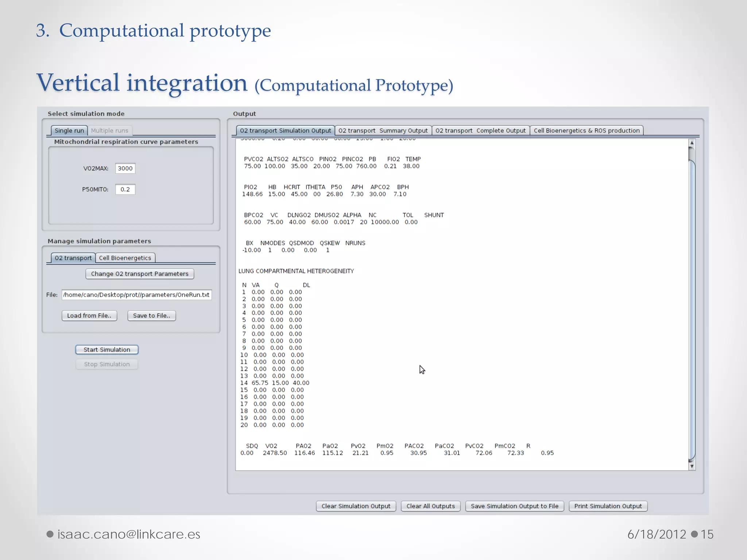This screenshot has width=747, height=560.
Task: Click the LUNG COMPARTMENTAL HETEROGENEITY heading
Action: point(296,271)
